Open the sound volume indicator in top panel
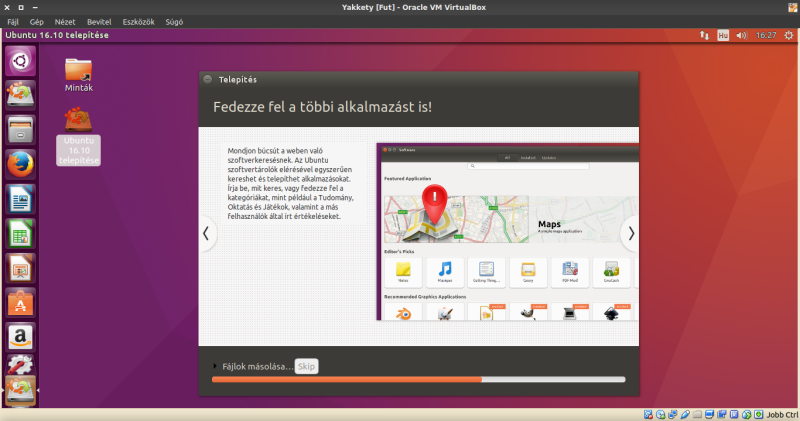This screenshot has height=421, width=800. pos(741,35)
